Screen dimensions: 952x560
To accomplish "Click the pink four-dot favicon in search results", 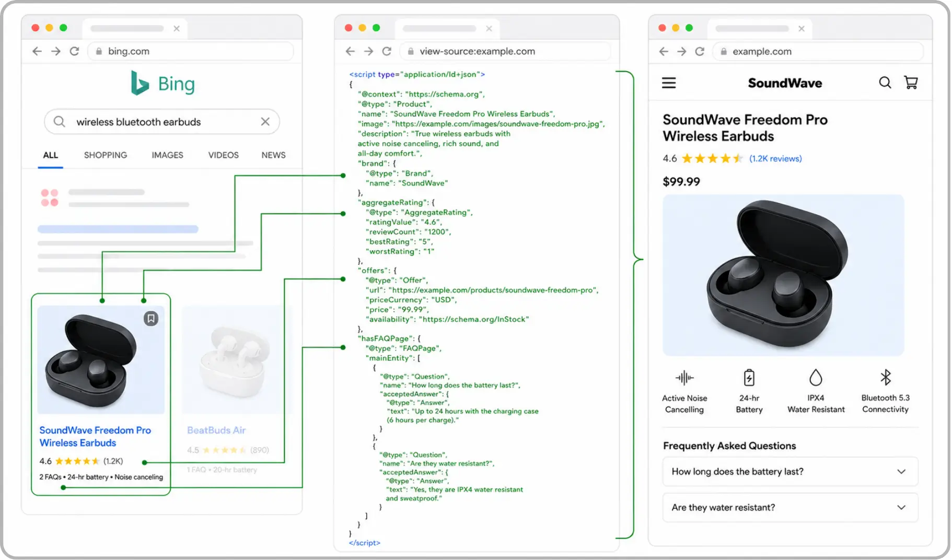I will tap(50, 198).
